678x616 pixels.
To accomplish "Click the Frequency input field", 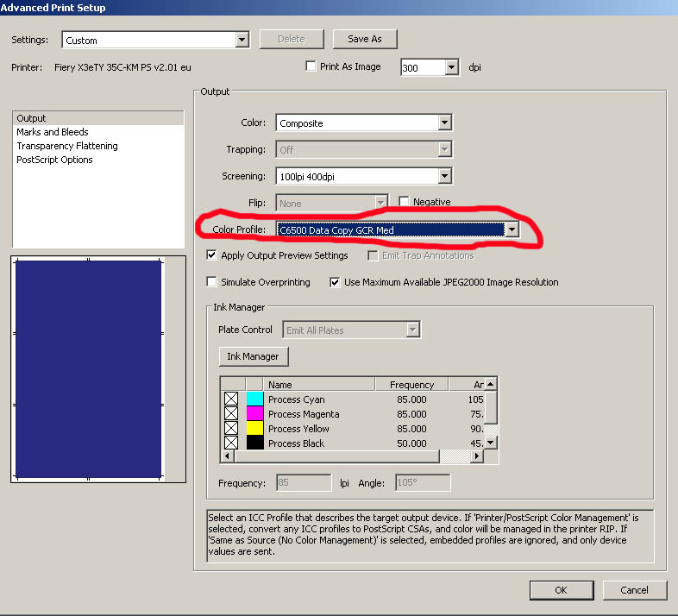I will click(304, 483).
